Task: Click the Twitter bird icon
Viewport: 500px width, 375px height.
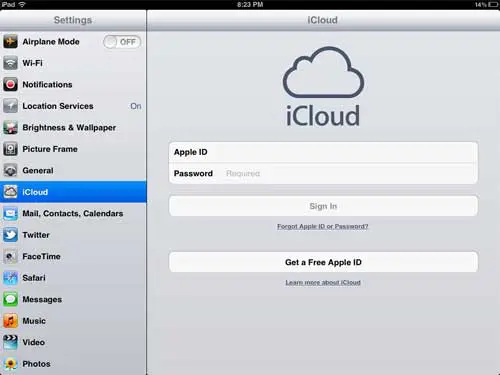Action: coord(10,235)
